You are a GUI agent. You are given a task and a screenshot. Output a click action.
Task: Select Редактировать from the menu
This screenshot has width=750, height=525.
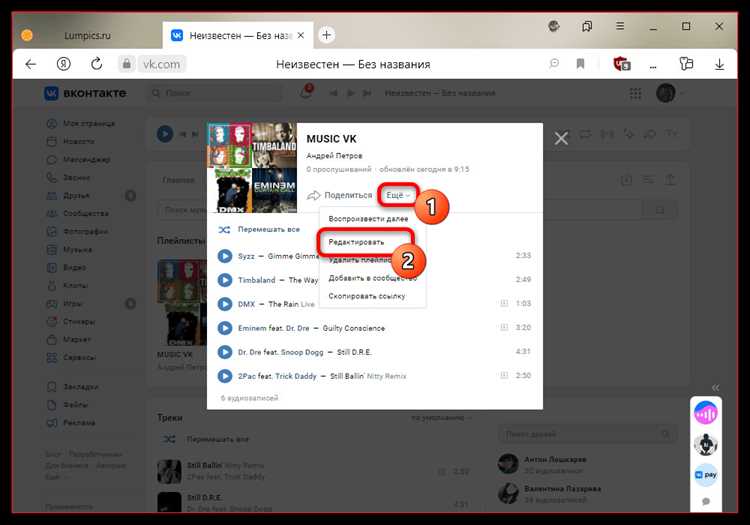pyautogui.click(x=356, y=242)
